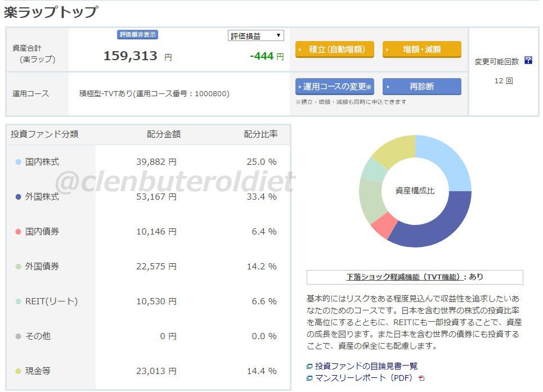
Task: Click the 53,167 円 amount cell
Action: click(x=156, y=197)
